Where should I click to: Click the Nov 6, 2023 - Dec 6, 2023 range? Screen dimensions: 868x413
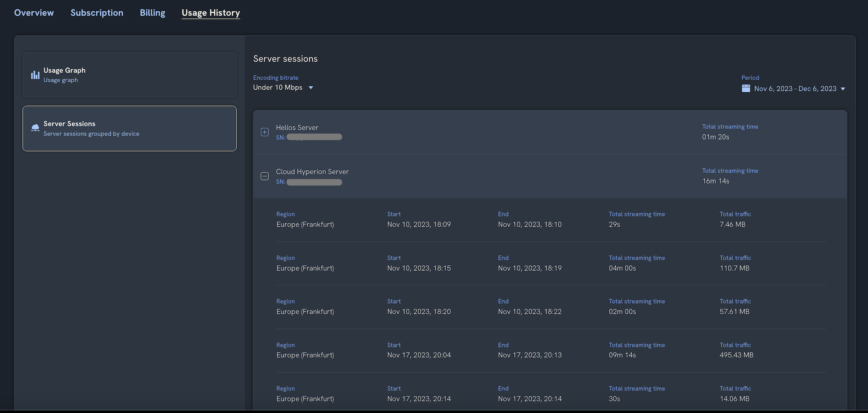point(795,89)
